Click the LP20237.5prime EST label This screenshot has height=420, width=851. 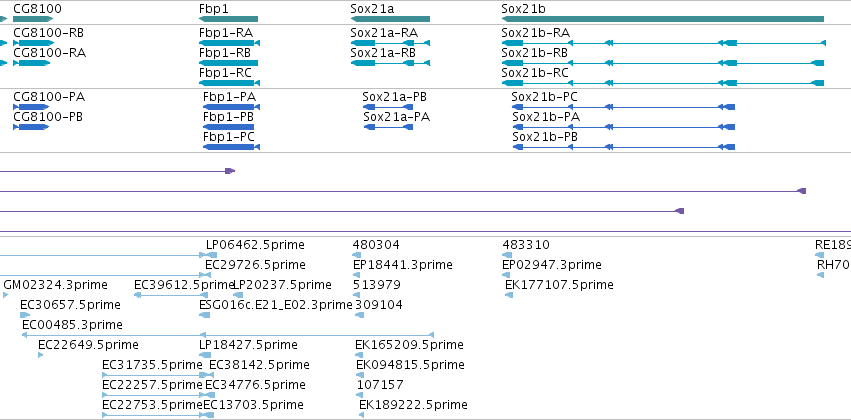[x=282, y=285]
